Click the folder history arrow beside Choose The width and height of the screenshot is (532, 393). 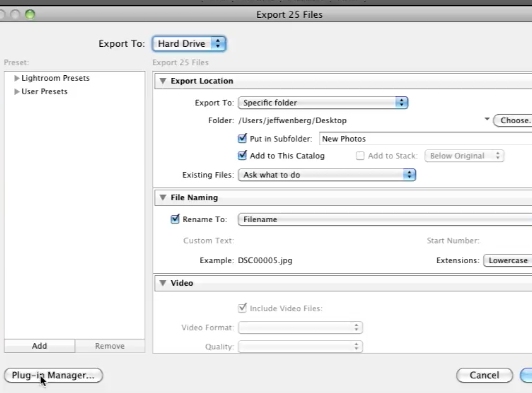tap(487, 119)
